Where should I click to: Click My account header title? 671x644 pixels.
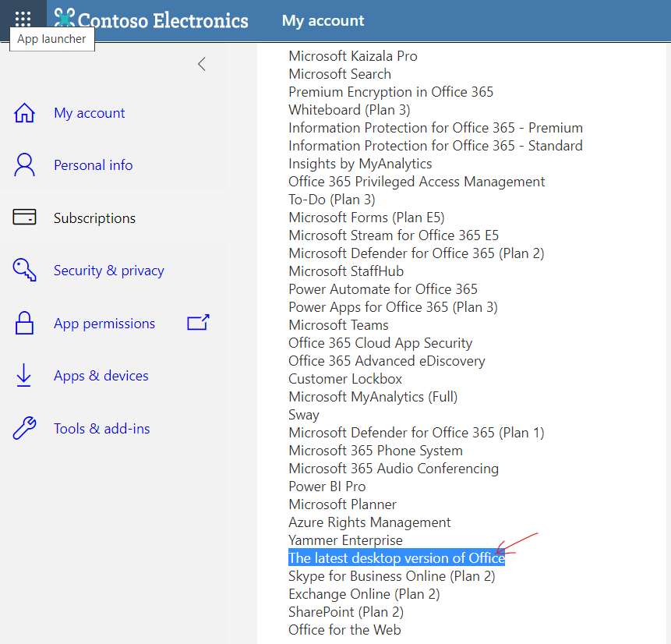(x=323, y=20)
